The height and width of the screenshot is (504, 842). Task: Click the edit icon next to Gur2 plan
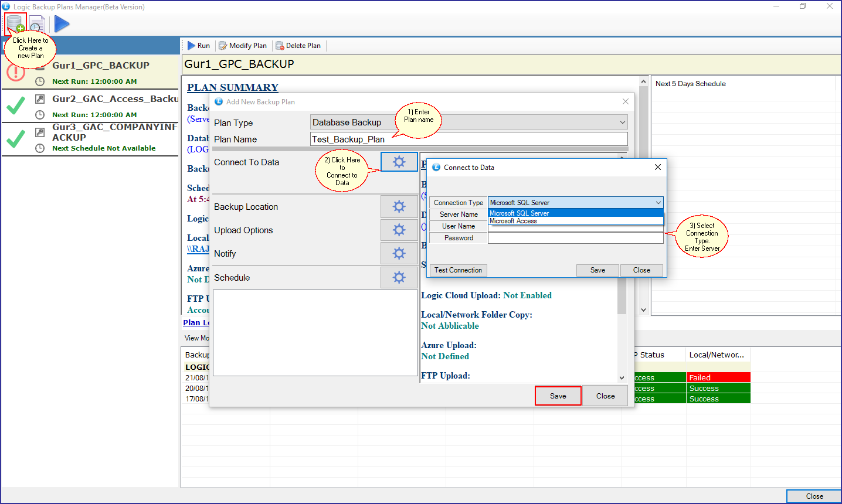(x=40, y=99)
